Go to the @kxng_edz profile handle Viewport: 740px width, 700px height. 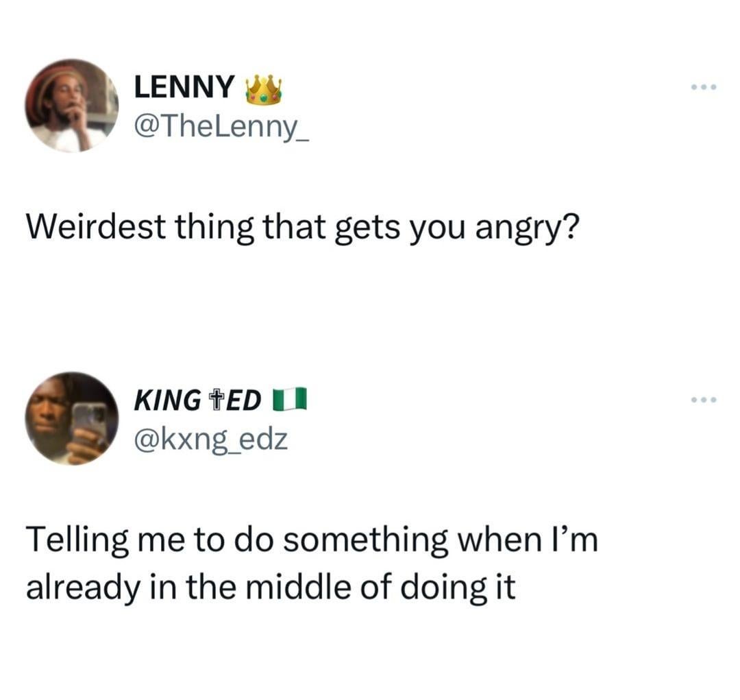click(210, 439)
